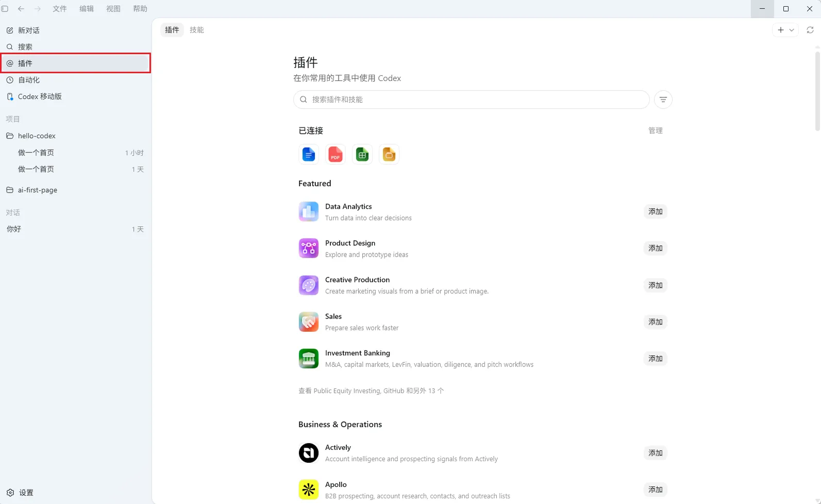Select 插件 in the sidebar
The height and width of the screenshot is (504, 821).
tap(76, 63)
